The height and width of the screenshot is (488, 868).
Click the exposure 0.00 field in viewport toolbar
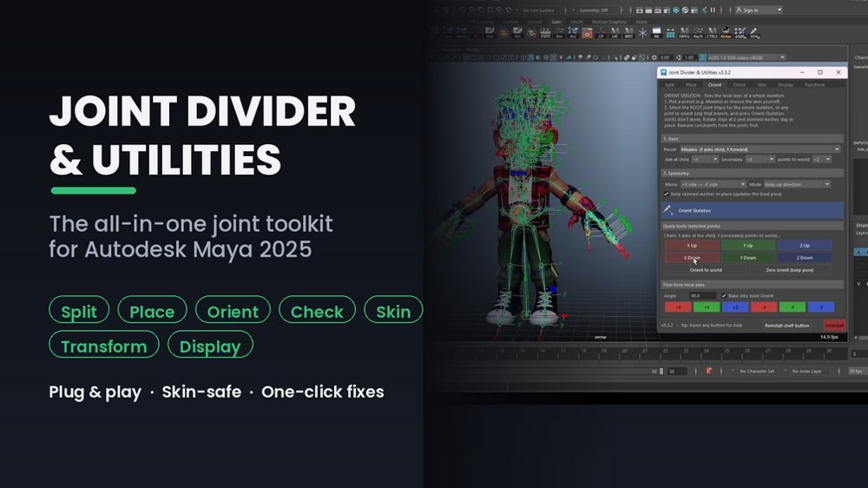[x=665, y=57]
